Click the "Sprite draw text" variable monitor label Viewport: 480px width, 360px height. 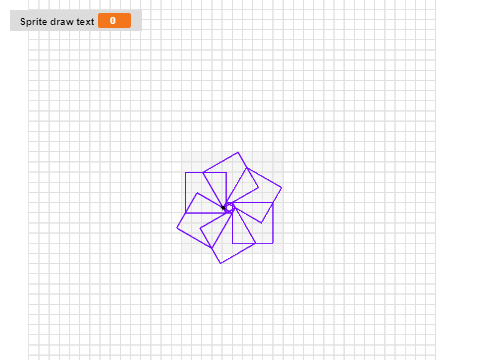(57, 22)
